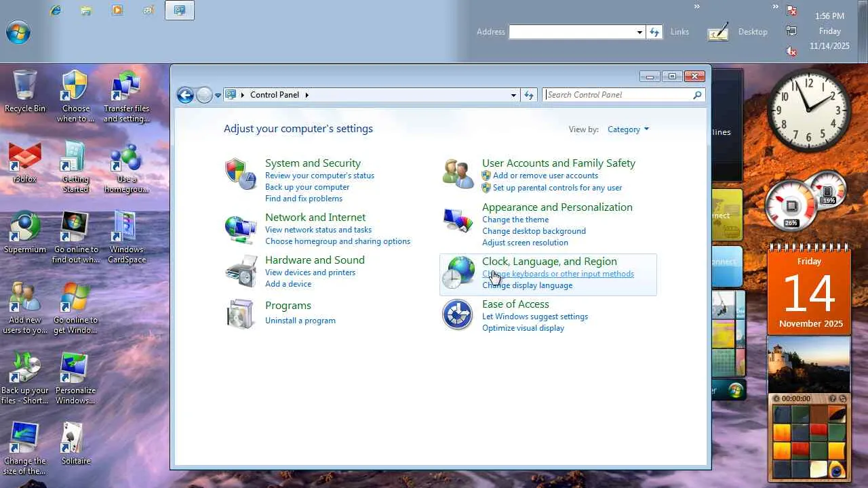Open System and Security category

click(x=313, y=163)
